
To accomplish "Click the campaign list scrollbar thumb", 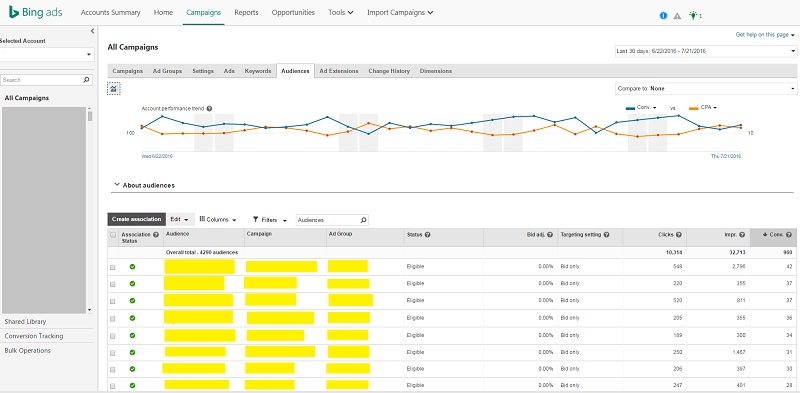I will 90,116.
